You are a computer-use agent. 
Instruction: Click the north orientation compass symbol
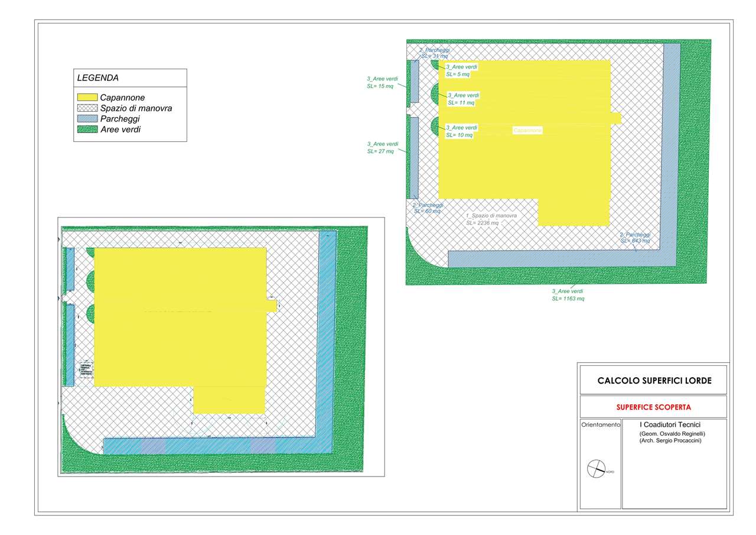595,468
